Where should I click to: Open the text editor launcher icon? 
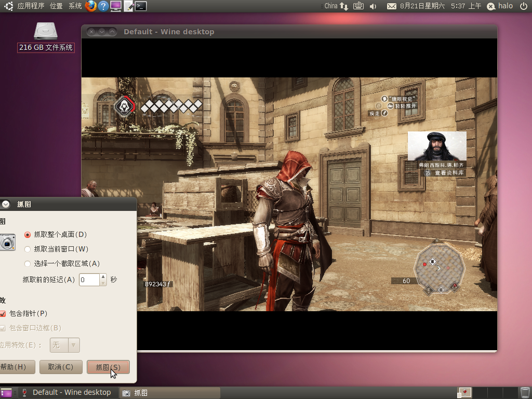click(128, 6)
